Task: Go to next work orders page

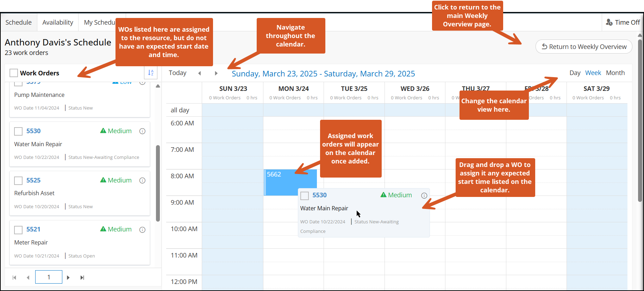Action: click(68, 278)
